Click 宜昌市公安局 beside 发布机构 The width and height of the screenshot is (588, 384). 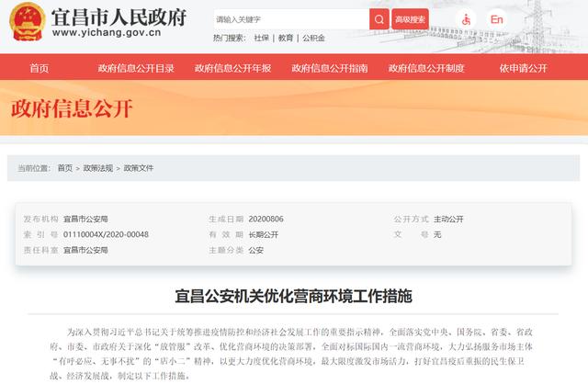(x=85, y=219)
